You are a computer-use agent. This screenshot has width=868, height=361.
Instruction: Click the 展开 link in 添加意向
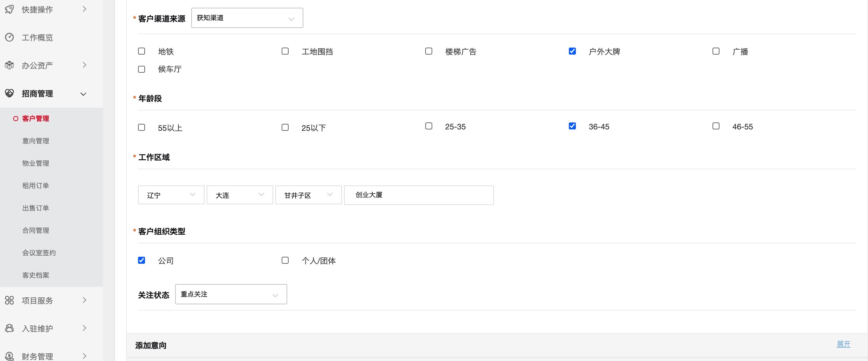coord(843,344)
